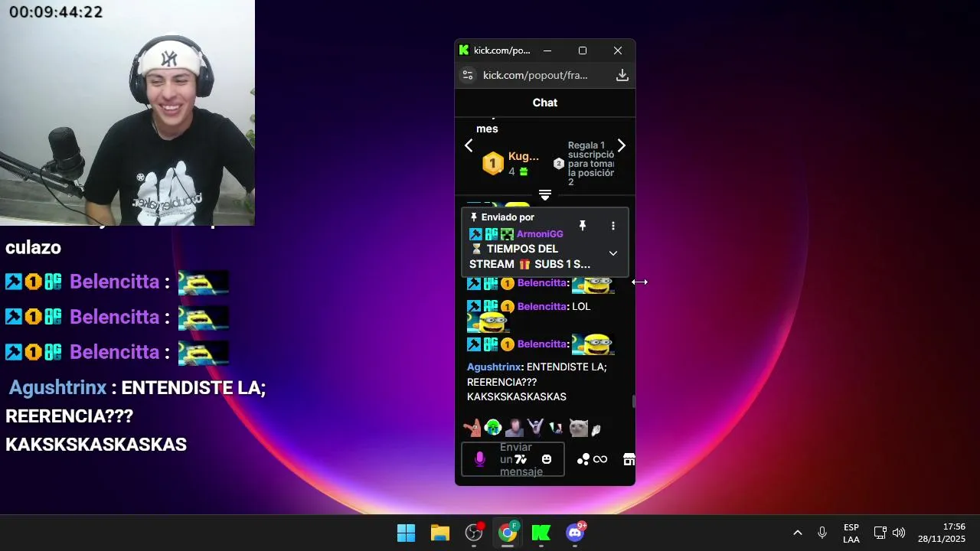The height and width of the screenshot is (551, 980).
Task: Select the crying cat emote
Action: pyautogui.click(x=578, y=428)
